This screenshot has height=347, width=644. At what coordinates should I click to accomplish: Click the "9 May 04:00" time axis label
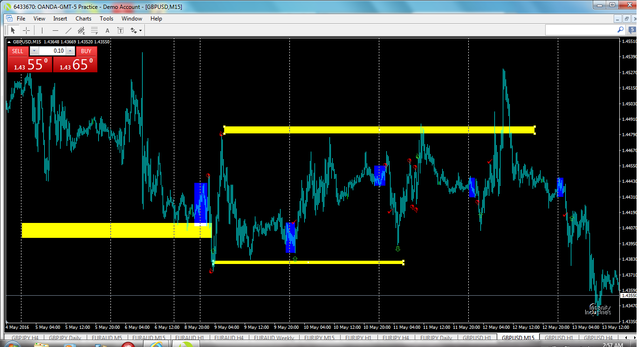click(227, 327)
